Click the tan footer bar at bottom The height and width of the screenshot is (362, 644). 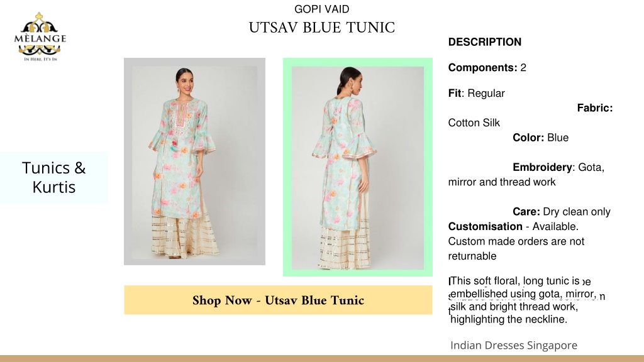click(322, 359)
